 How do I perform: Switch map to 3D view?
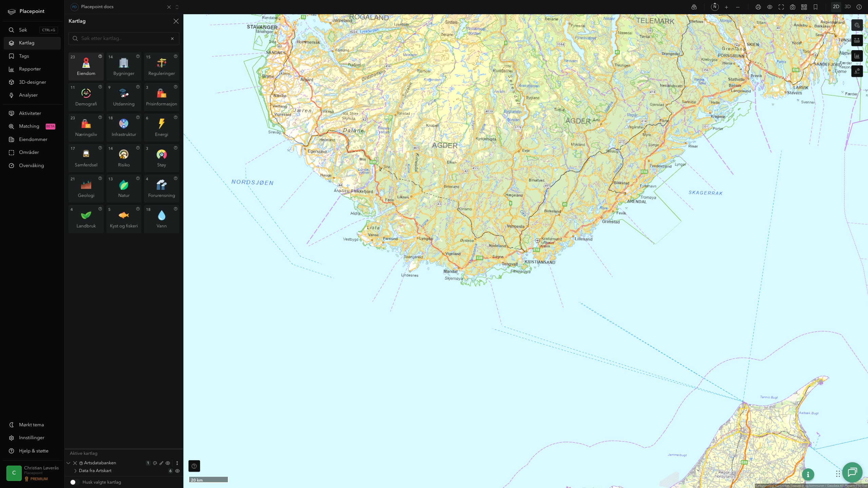(847, 7)
